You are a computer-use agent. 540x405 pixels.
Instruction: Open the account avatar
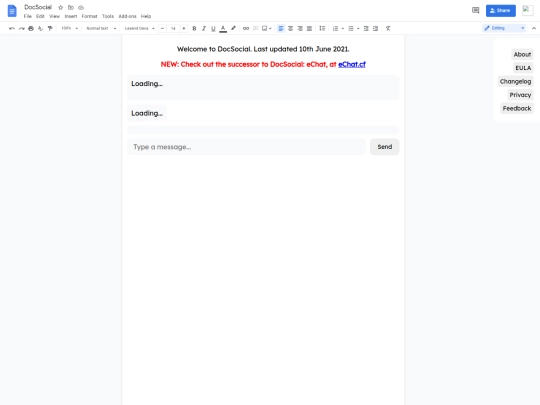coord(528,10)
